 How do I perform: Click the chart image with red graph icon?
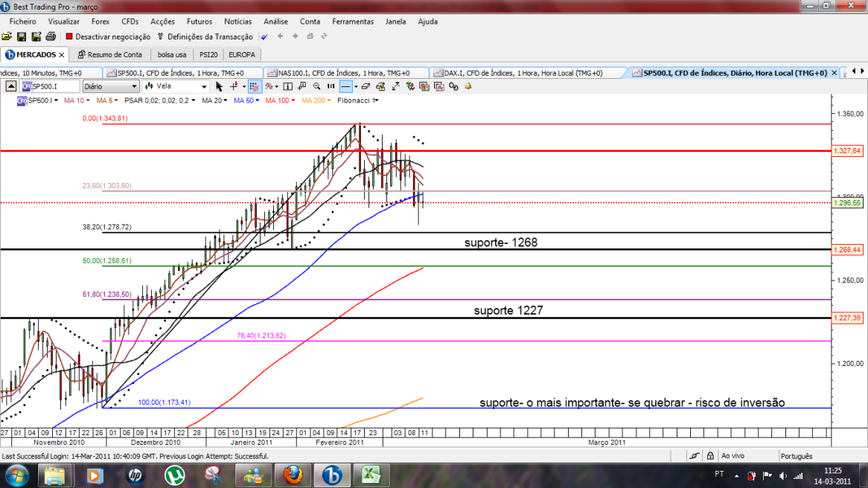(439, 86)
